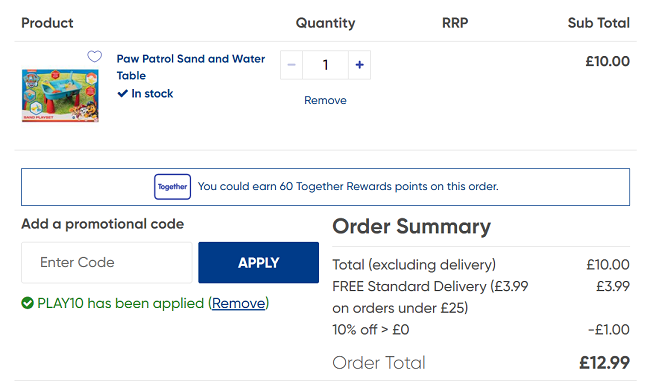Remove the applied PLAY10 code
This screenshot has height=391, width=650.
[238, 304]
